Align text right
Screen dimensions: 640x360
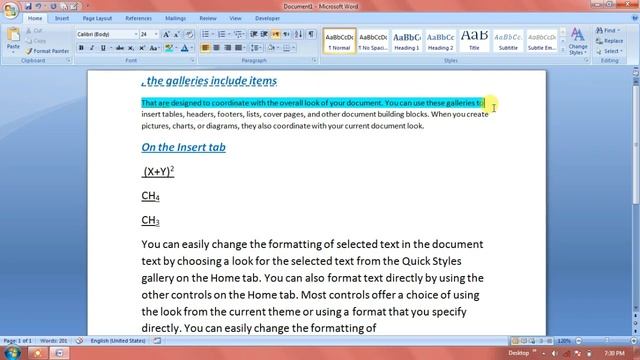pyautogui.click(x=227, y=48)
